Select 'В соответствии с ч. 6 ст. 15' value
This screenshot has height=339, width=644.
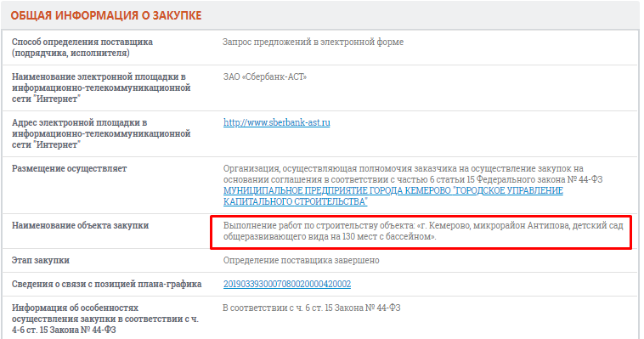point(311,308)
